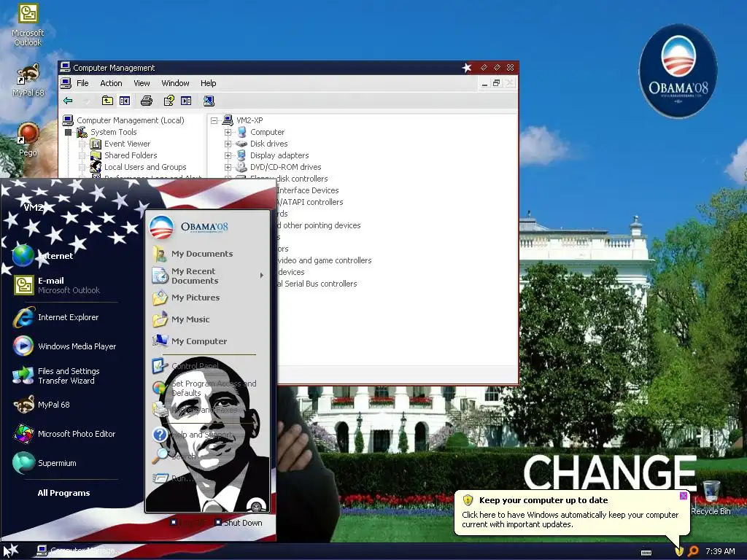747x560 pixels.
Task: Expand the DVD/CD-ROM drives category
Action: click(228, 167)
